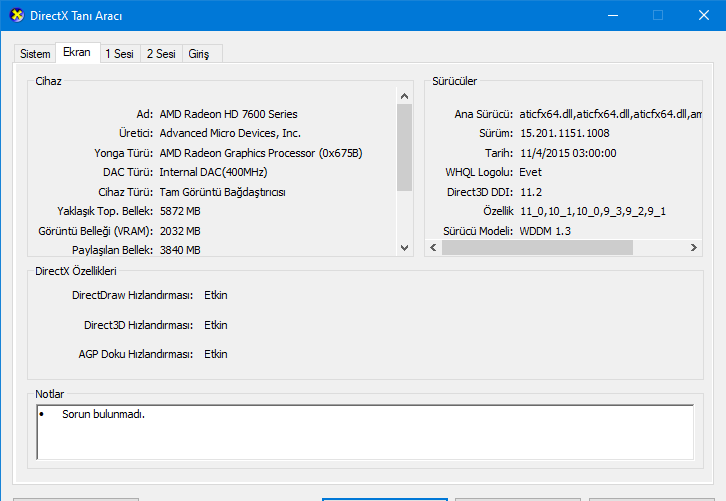Image resolution: width=726 pixels, height=501 pixels.
Task: Go to the Giriş tab
Action: click(199, 54)
